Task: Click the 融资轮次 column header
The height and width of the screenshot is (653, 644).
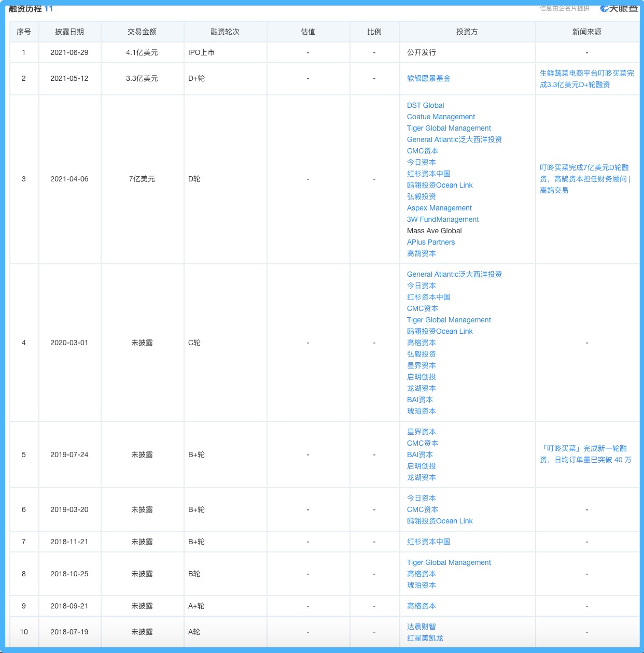Action: pos(225,32)
